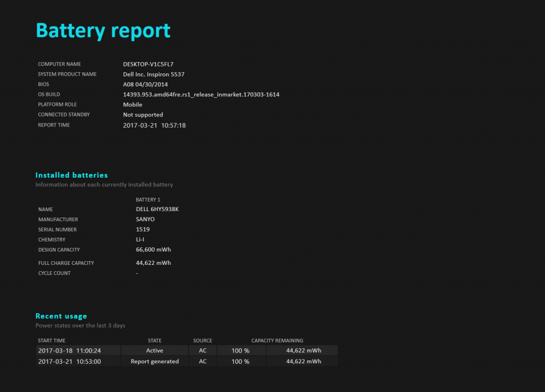Click the Active state cell
Image resolution: width=545 pixels, height=392 pixels.
click(154, 351)
